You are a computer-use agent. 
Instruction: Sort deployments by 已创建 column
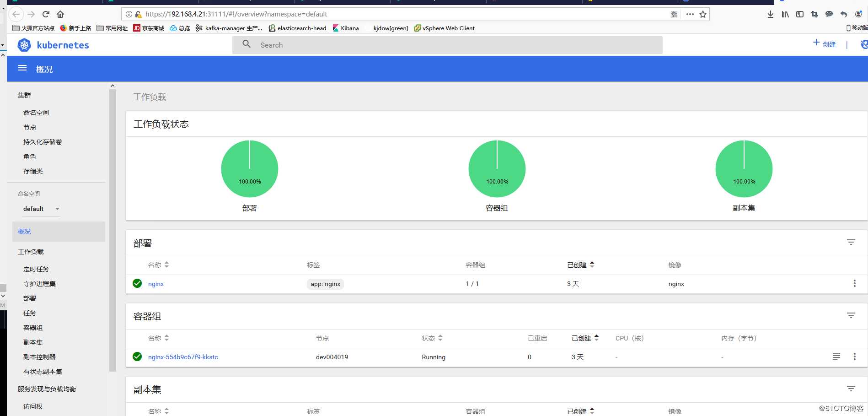[x=580, y=265]
